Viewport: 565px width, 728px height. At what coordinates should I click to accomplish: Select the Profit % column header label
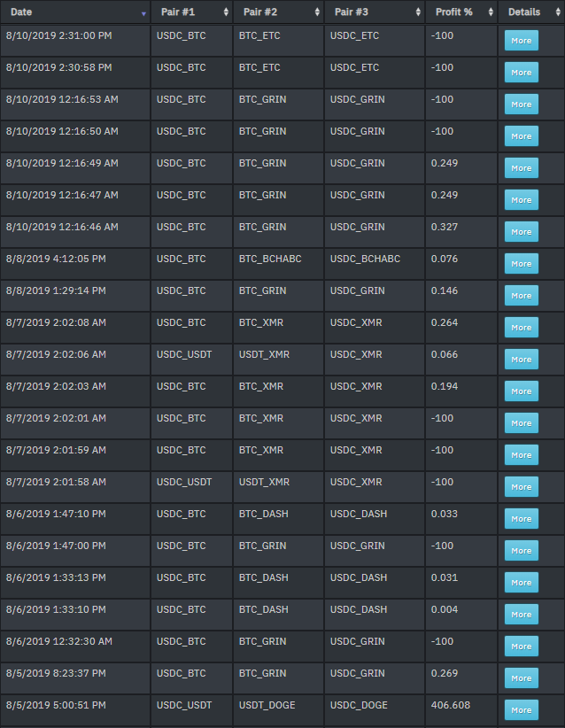click(454, 12)
